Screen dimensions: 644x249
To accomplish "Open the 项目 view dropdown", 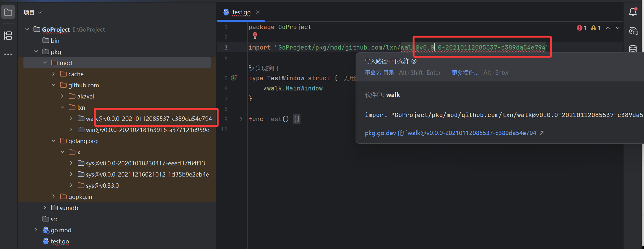I will 32,12.
